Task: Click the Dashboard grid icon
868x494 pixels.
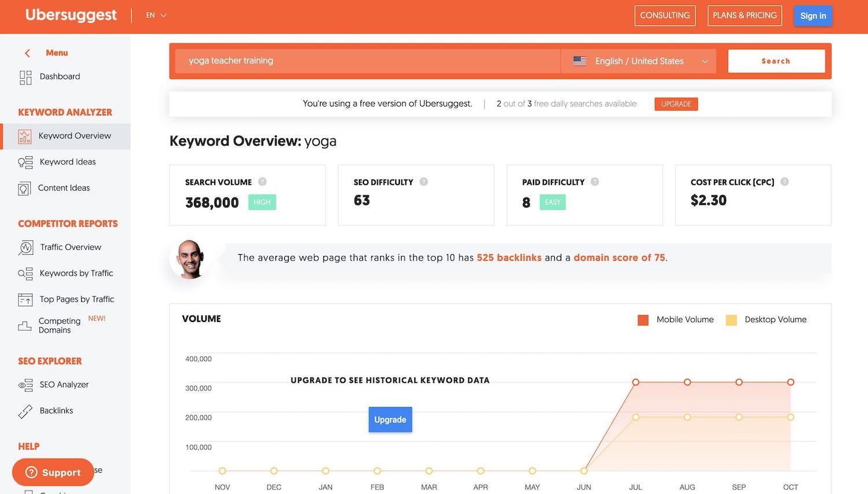Action: pos(25,78)
